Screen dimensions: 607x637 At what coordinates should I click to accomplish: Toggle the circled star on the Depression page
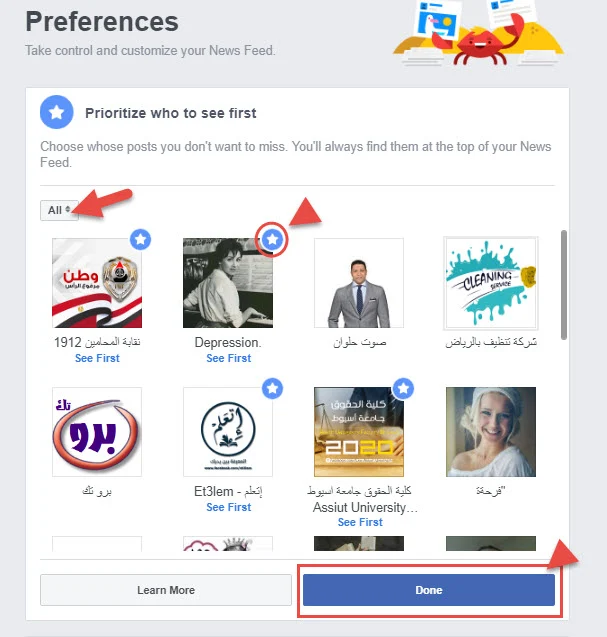[x=272, y=239]
